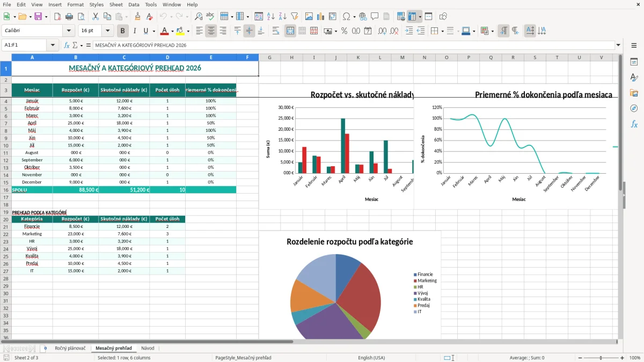Click the Draw Functions shapes icon
Image resolution: width=644 pixels, height=362 pixels.
(x=443, y=17)
